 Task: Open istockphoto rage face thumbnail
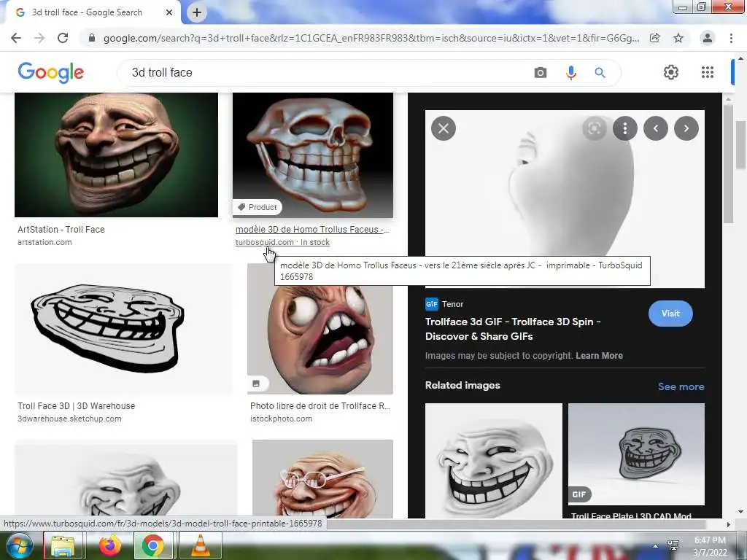[x=320, y=329]
